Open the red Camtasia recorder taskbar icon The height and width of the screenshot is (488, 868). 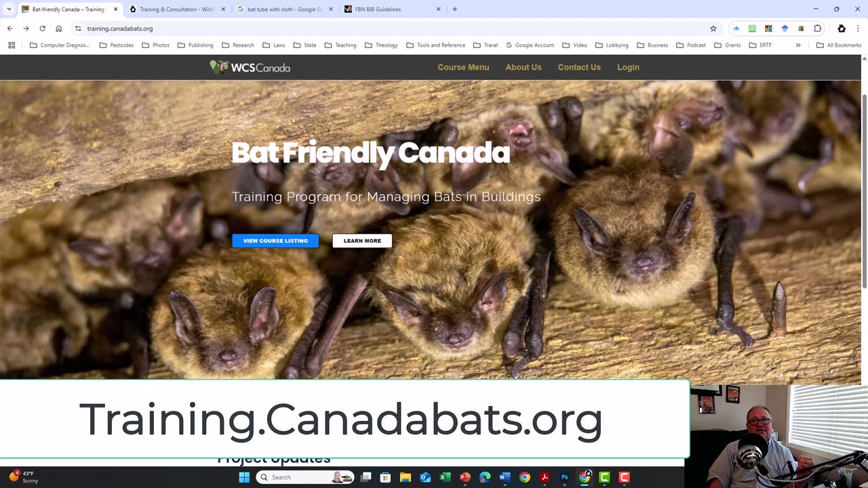pos(625,477)
